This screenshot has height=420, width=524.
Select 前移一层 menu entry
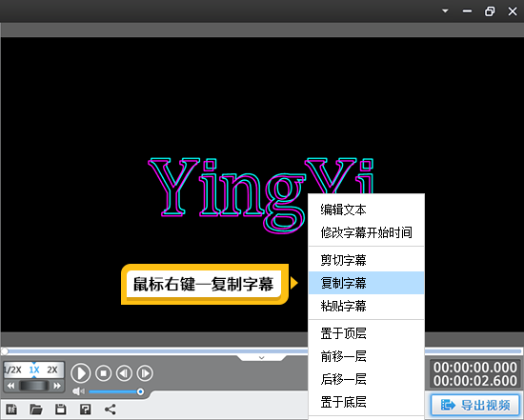click(366, 356)
